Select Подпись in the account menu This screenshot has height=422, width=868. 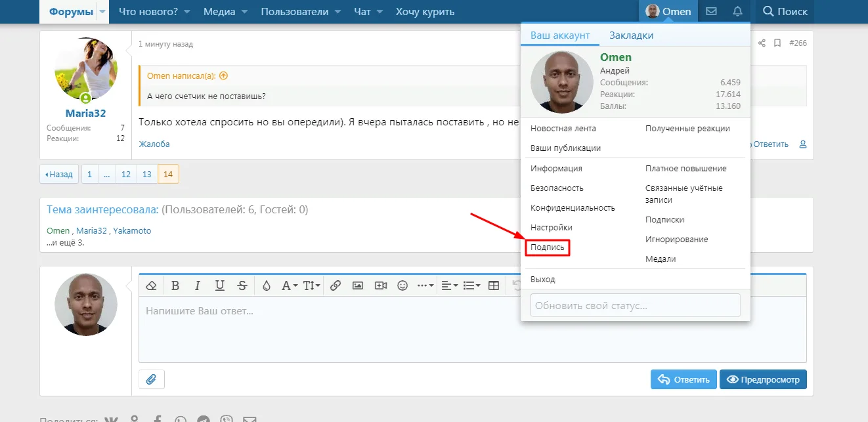pos(547,247)
